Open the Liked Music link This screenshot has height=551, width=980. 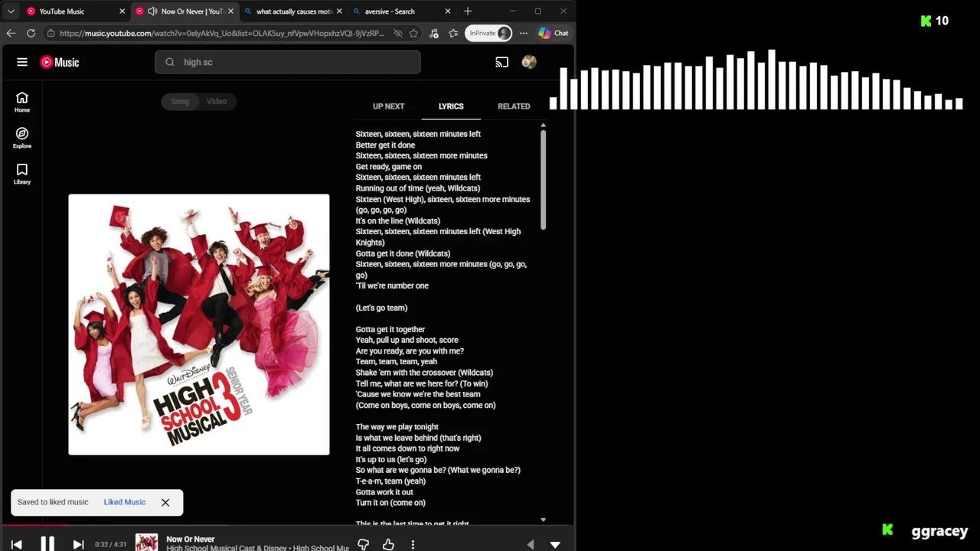coord(125,502)
